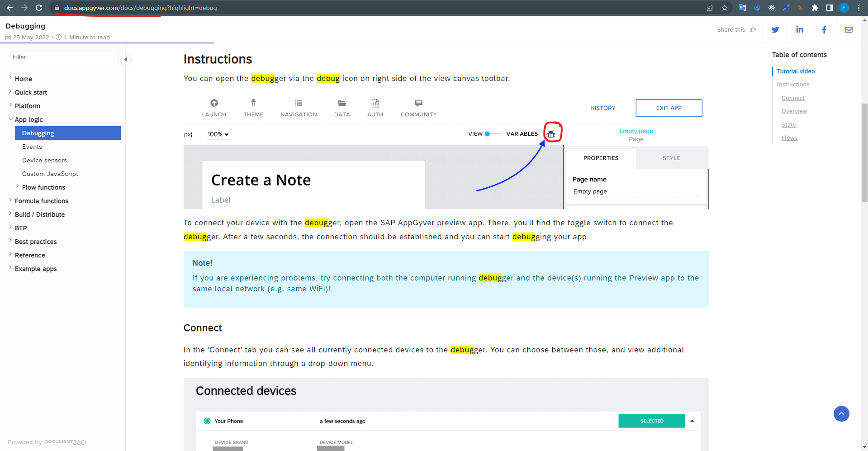
Task: Toggle the VIEW/VARIABLES switch
Action: tap(493, 134)
